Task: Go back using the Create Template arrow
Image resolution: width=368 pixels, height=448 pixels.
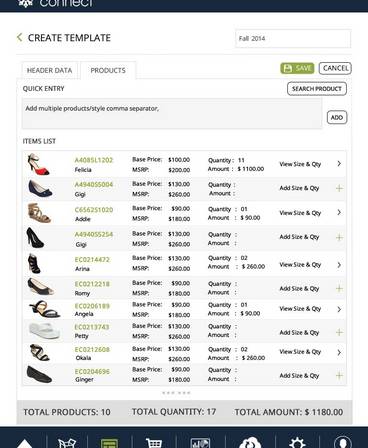Action: 19,37
